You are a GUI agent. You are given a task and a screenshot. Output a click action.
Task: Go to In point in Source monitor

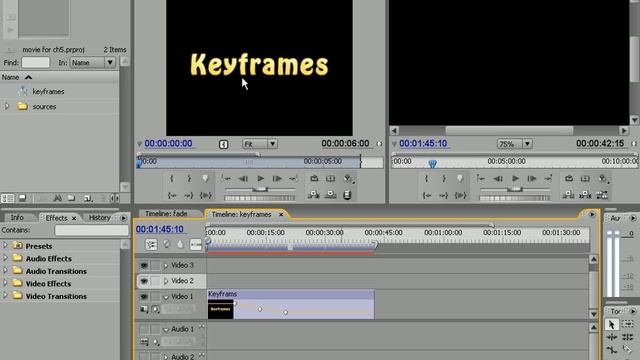pyautogui.click(x=172, y=196)
